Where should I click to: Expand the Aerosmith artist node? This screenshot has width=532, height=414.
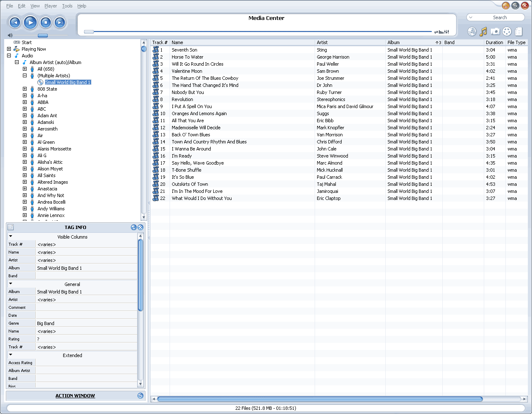pos(25,129)
